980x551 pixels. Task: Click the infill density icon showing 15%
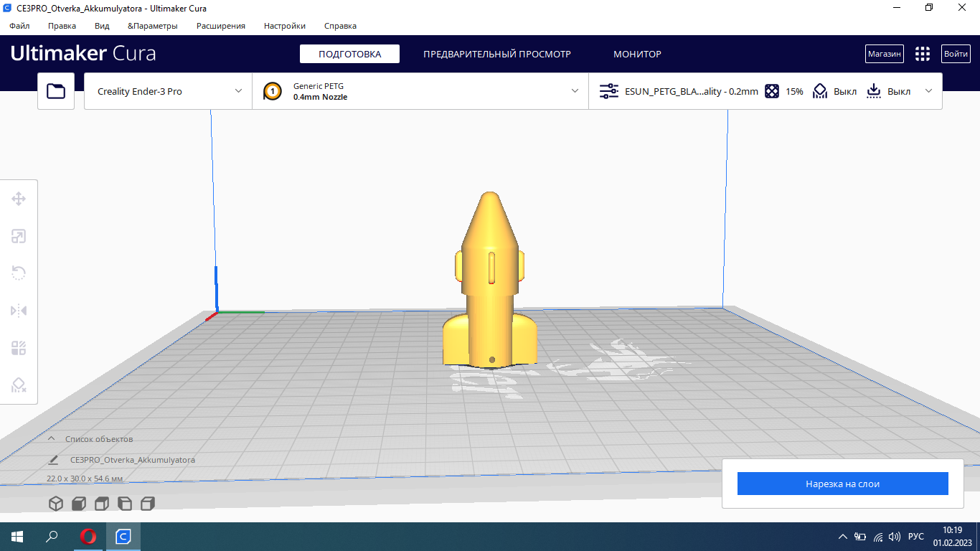tap(772, 91)
